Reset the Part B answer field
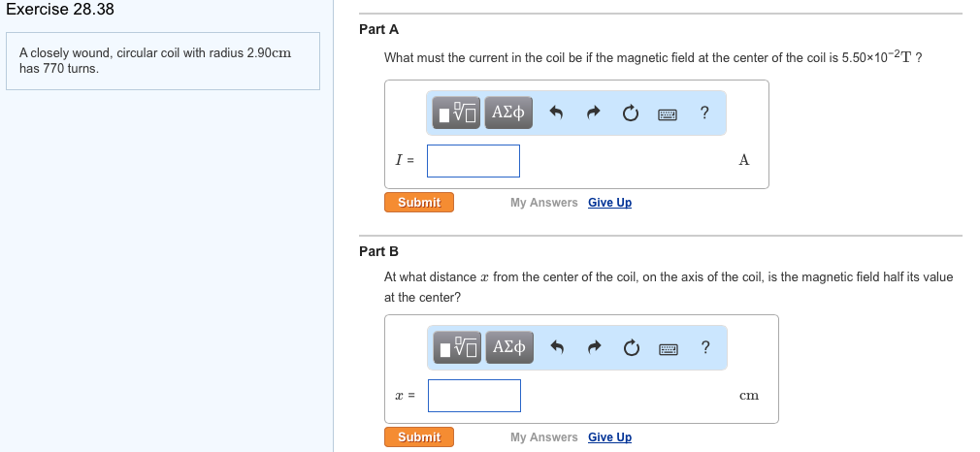Screen dimensions: 980x452 coord(630,348)
